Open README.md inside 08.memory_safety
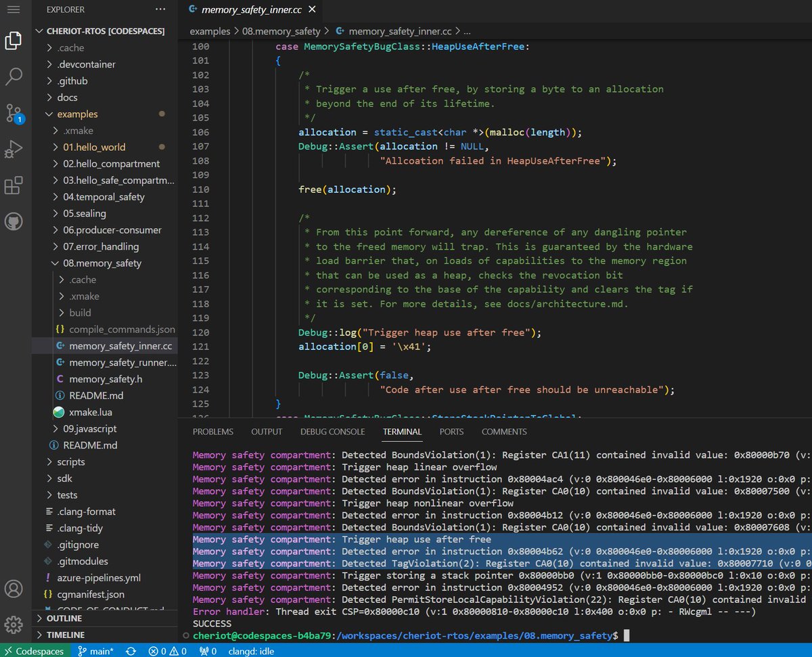This screenshot has height=657, width=812. (104, 395)
